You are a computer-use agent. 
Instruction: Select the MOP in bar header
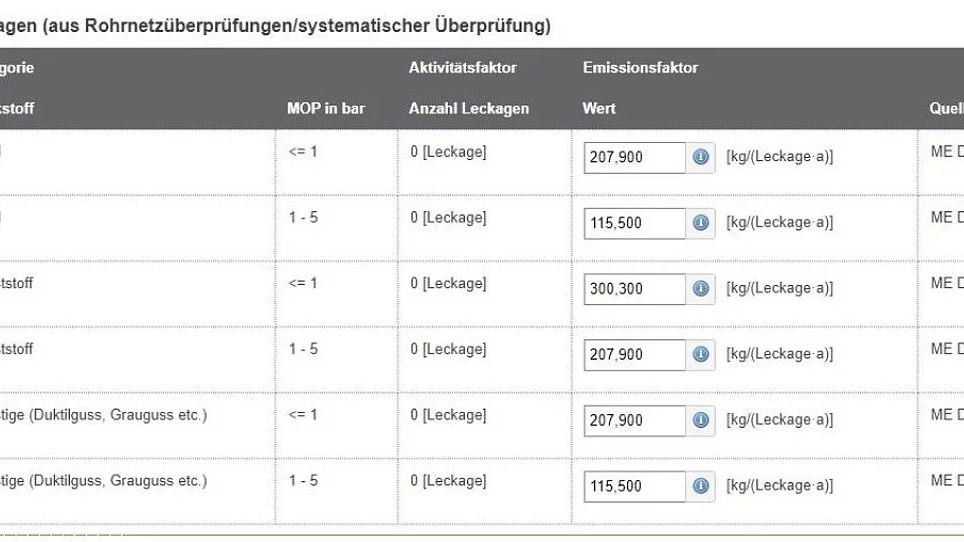[326, 109]
